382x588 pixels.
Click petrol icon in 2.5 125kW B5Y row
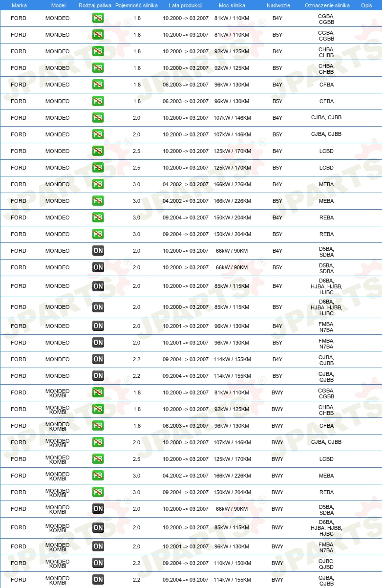[98, 168]
